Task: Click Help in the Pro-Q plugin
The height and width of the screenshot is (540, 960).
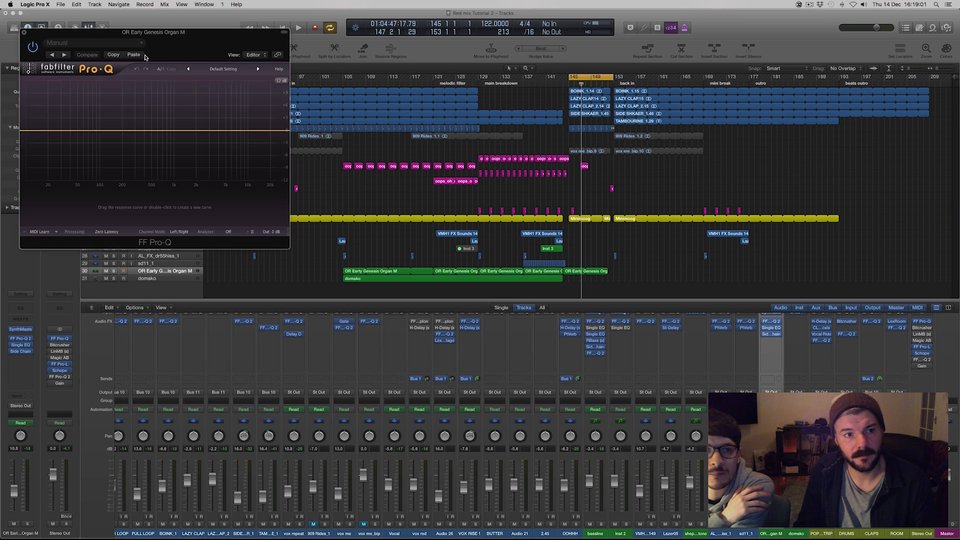Action: pos(279,69)
